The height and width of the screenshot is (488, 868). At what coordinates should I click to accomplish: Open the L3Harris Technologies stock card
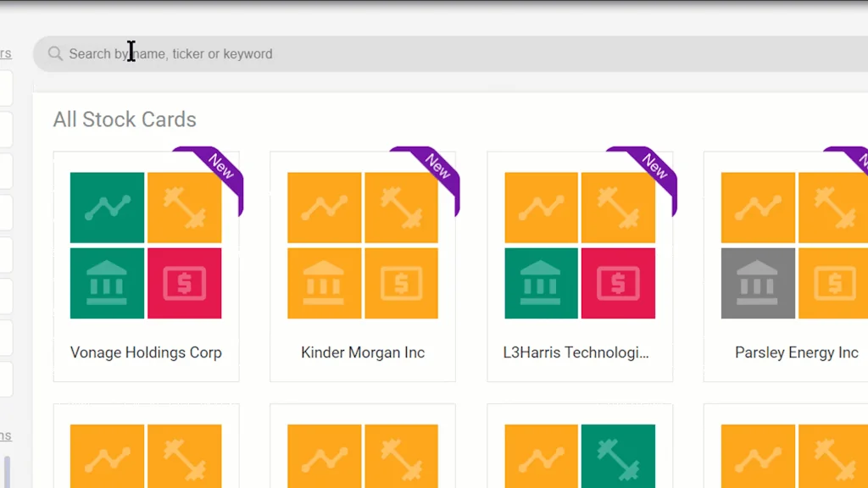coord(580,352)
